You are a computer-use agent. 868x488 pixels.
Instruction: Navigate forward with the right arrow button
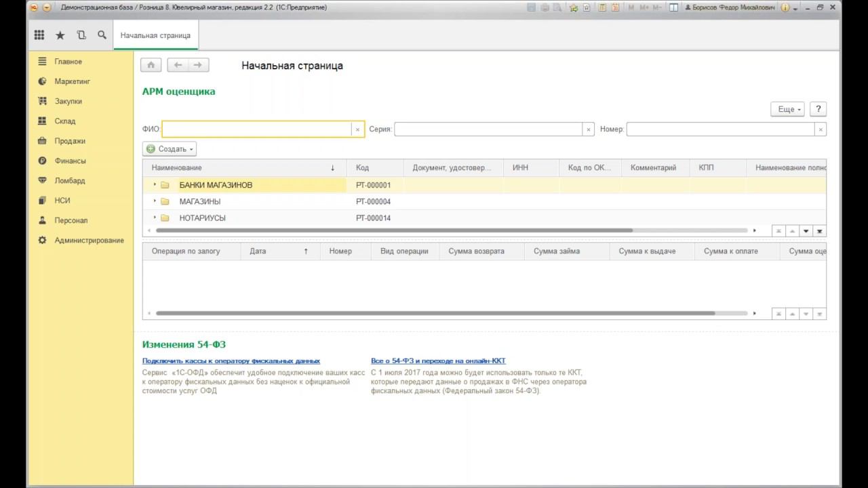pos(198,65)
